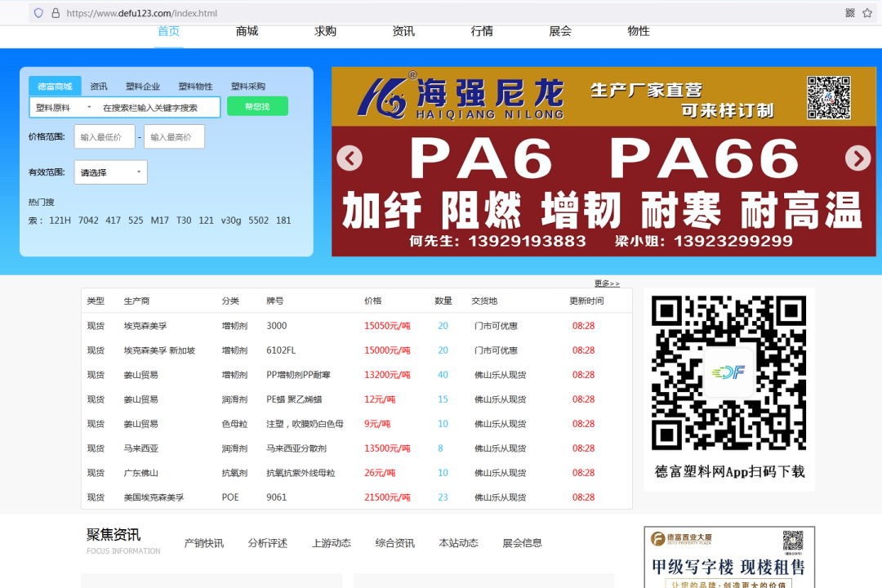The height and width of the screenshot is (588, 882).
Task: Click PE蜡 聚乙烯蜡 grade cell
Action: click(x=294, y=399)
